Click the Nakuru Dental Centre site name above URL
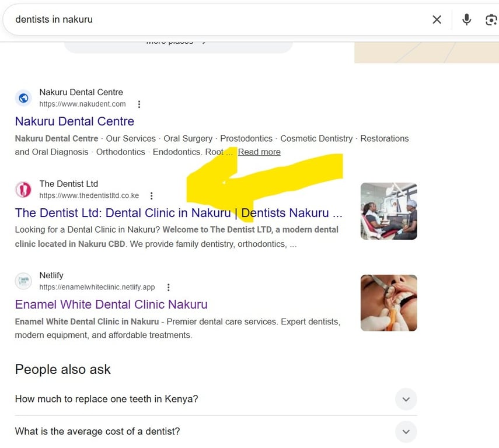This screenshot has height=448, width=499. (81, 92)
